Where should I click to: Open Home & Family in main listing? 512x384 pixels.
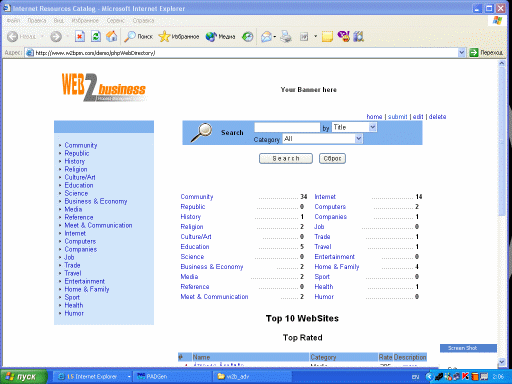tap(337, 267)
